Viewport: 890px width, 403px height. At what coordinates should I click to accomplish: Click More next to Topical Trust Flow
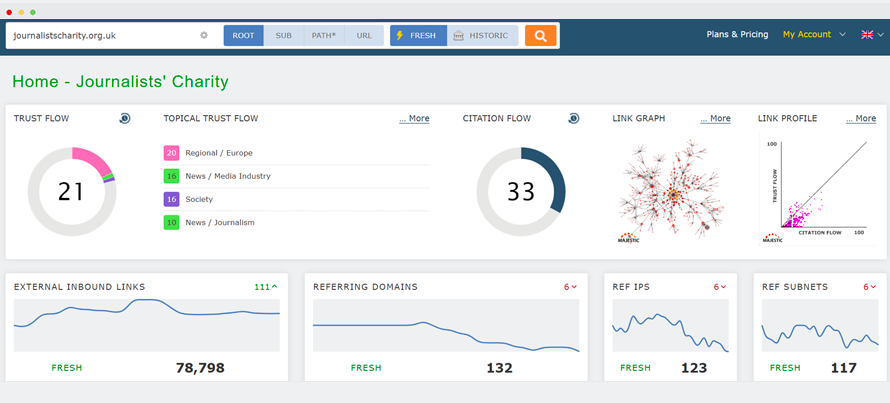click(414, 118)
